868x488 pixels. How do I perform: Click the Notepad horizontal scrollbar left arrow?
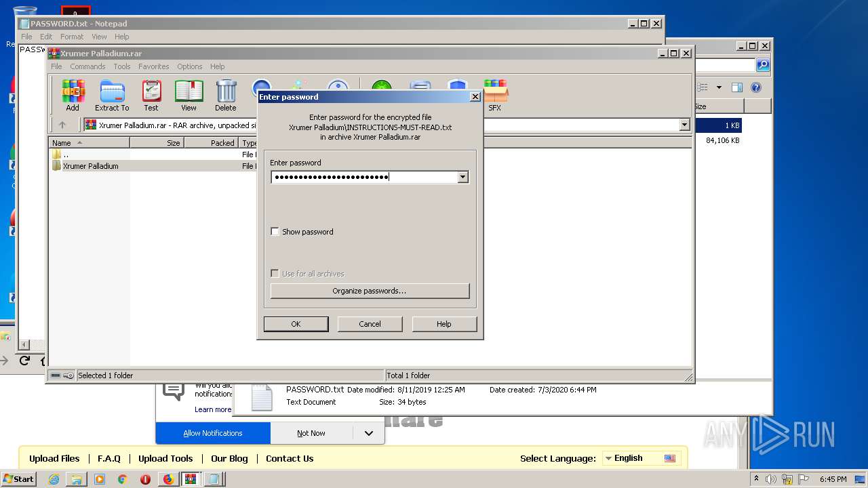(x=24, y=345)
